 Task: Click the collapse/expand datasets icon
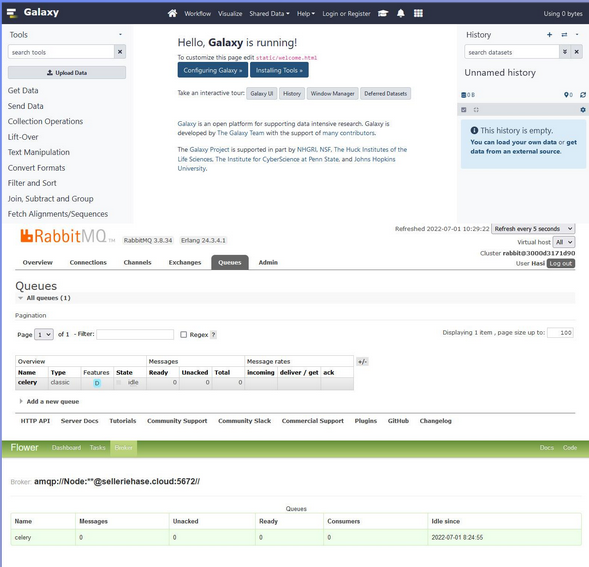pyautogui.click(x=476, y=110)
